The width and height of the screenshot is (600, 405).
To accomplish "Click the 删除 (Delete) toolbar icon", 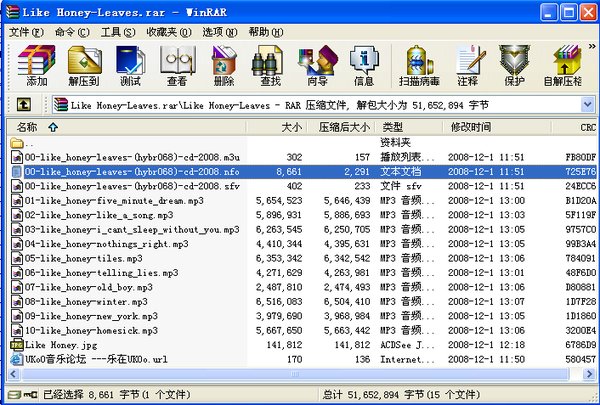I will pos(224,65).
